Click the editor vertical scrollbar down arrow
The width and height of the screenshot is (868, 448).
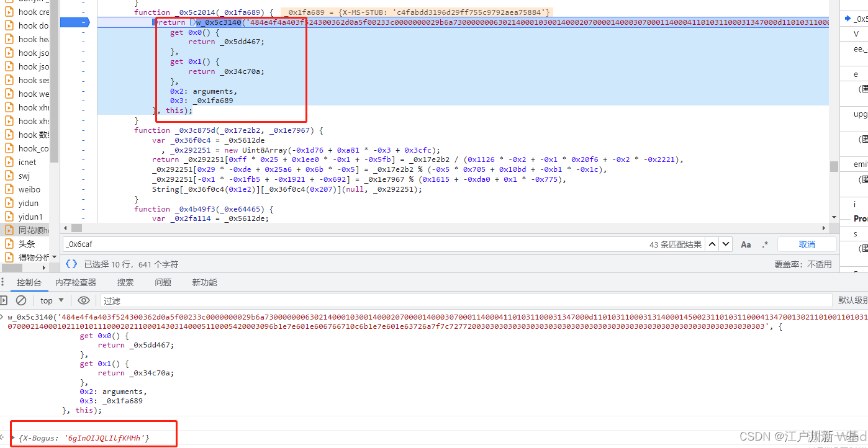click(834, 218)
